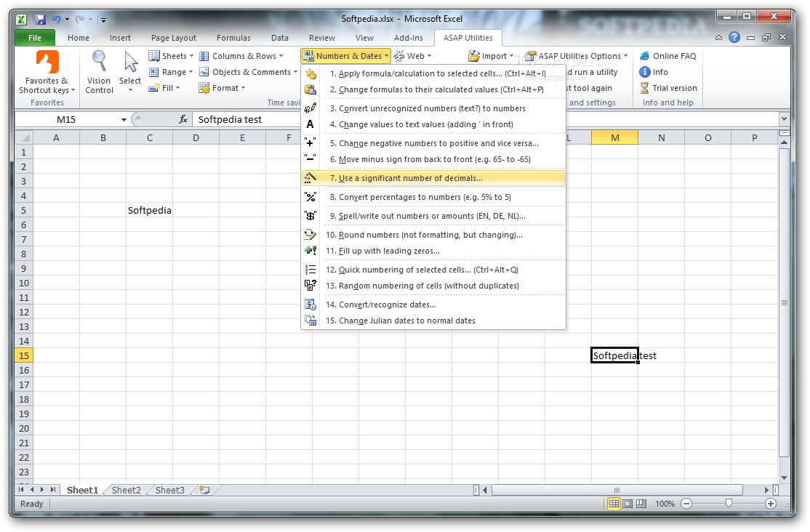Switch to the Data tab

pos(280,38)
